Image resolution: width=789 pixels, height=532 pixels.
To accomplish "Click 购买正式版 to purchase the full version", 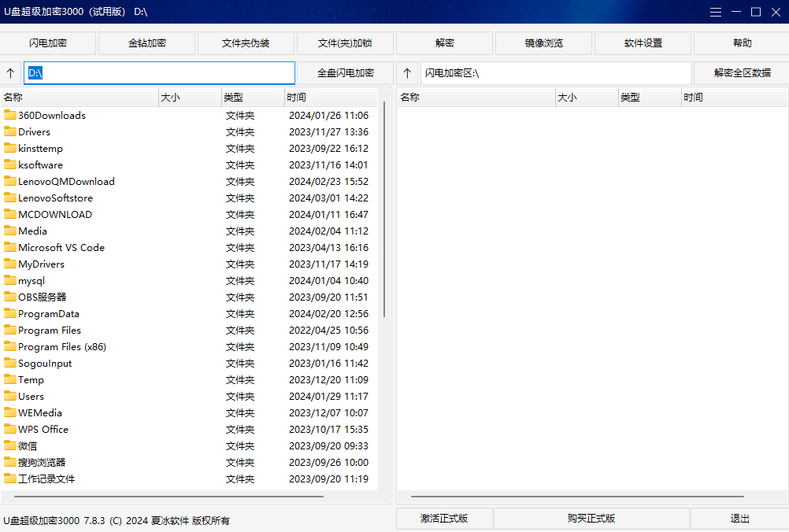I will tap(592, 519).
